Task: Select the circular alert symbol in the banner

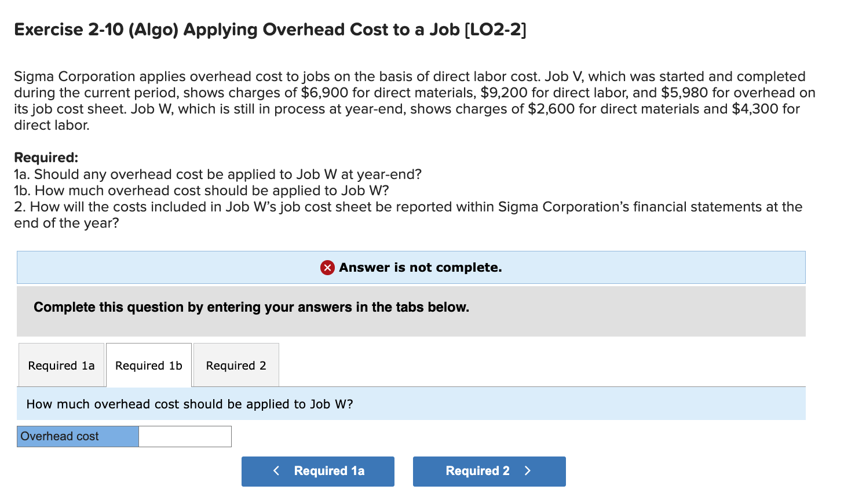Action: point(327,267)
